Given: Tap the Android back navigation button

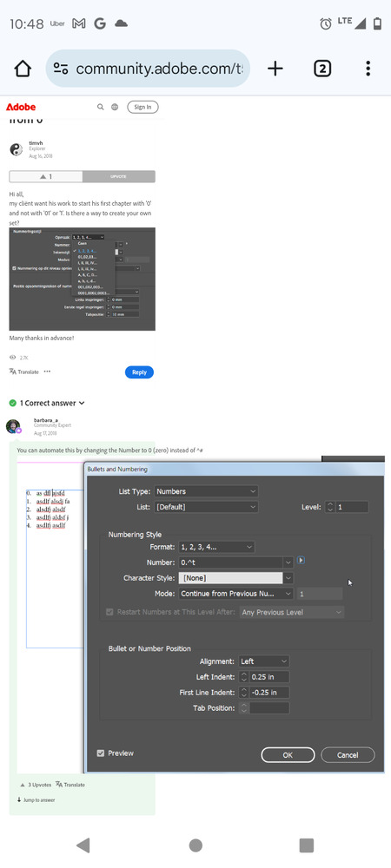Looking at the screenshot, I should pyautogui.click(x=83, y=845).
